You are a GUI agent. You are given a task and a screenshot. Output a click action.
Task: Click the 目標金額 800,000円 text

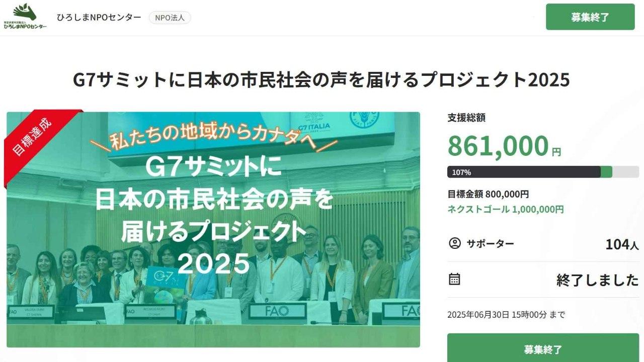pos(488,194)
